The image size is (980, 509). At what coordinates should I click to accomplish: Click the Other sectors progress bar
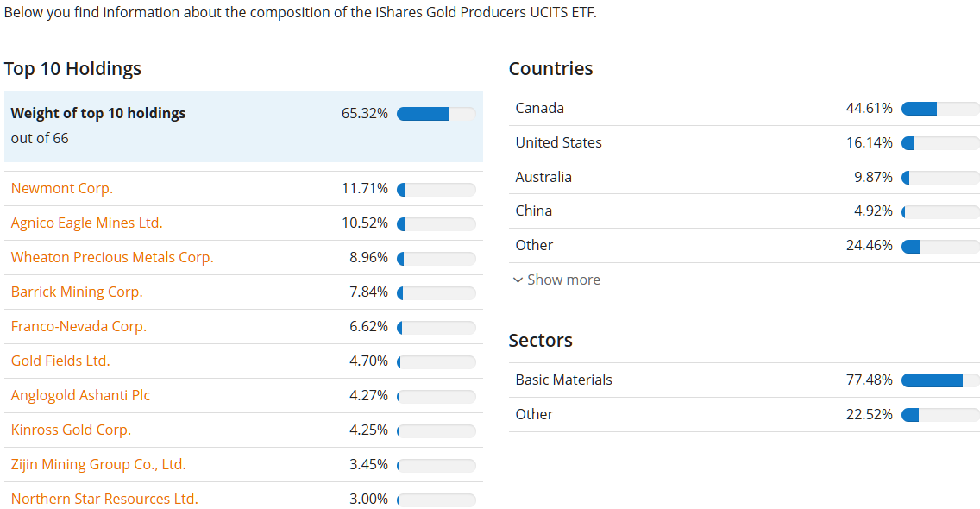(940, 415)
